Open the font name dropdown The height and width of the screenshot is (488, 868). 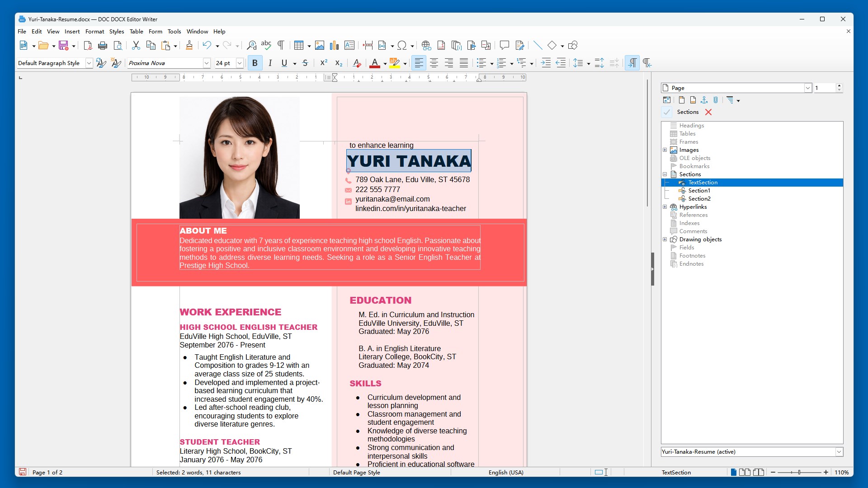pyautogui.click(x=207, y=63)
